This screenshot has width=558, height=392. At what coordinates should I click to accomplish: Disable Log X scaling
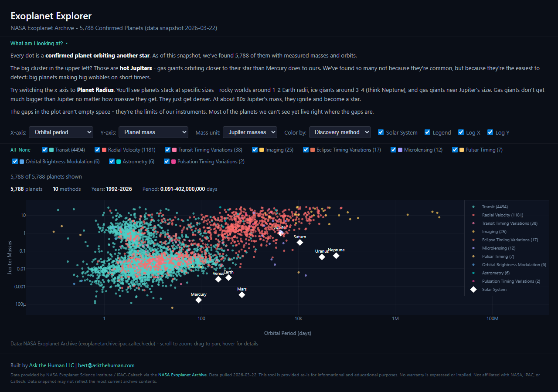[461, 132]
